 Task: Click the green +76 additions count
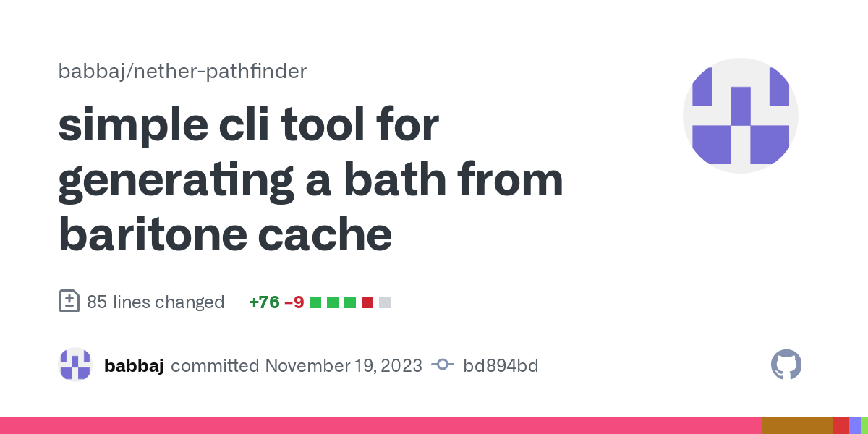pos(264,302)
